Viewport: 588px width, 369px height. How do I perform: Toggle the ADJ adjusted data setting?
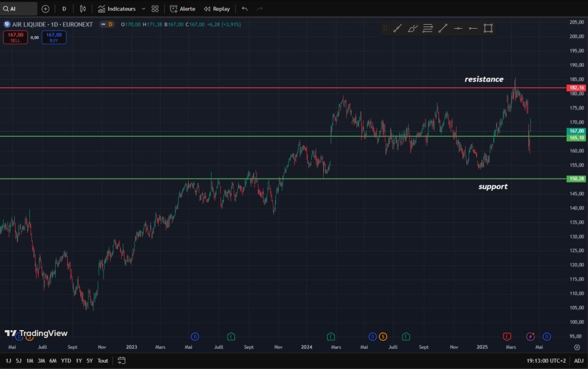579,360
